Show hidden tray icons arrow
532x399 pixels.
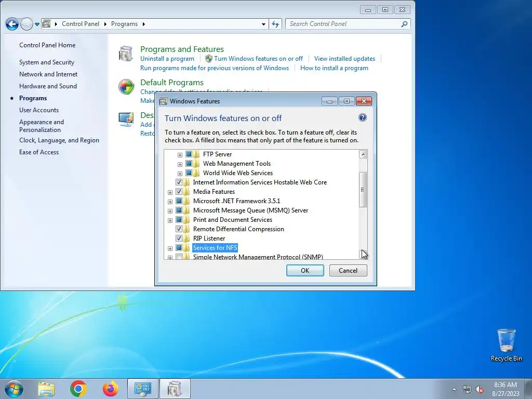[x=454, y=389]
